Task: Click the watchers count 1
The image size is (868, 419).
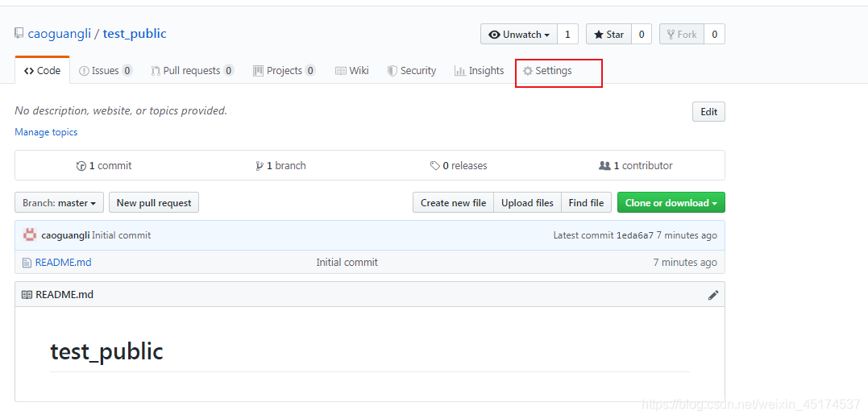Action: click(567, 35)
